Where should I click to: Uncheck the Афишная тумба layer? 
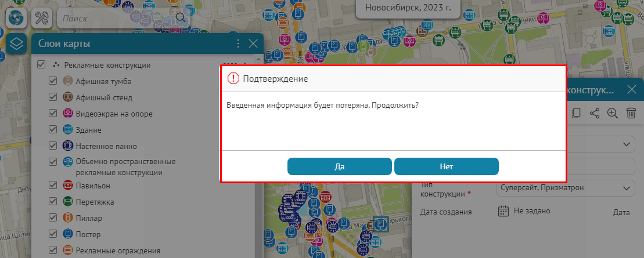coord(53,81)
